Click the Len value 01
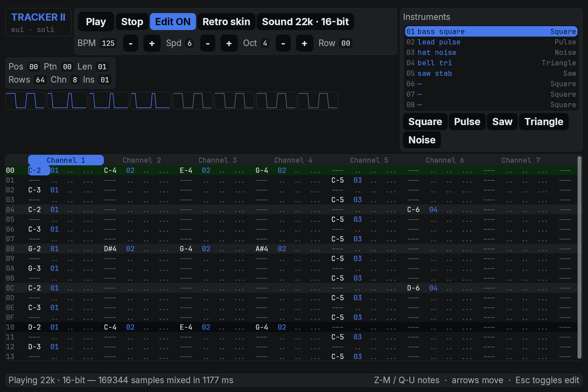Image resolution: width=588 pixels, height=392 pixels. coord(102,67)
